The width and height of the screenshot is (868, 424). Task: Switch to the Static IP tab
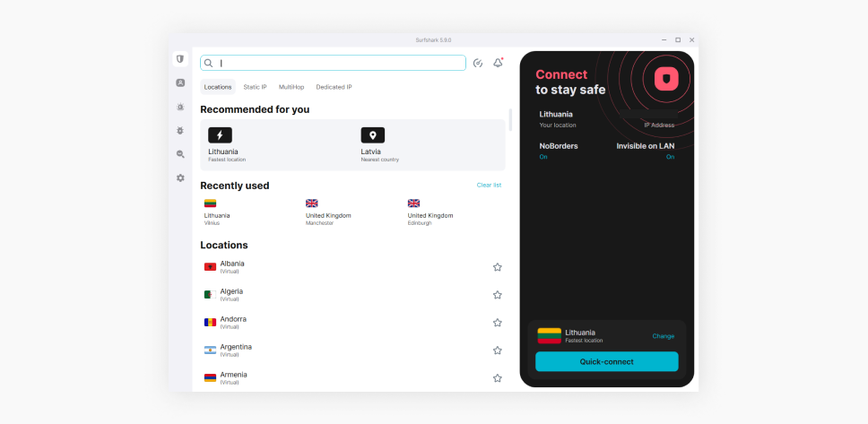[x=256, y=87]
